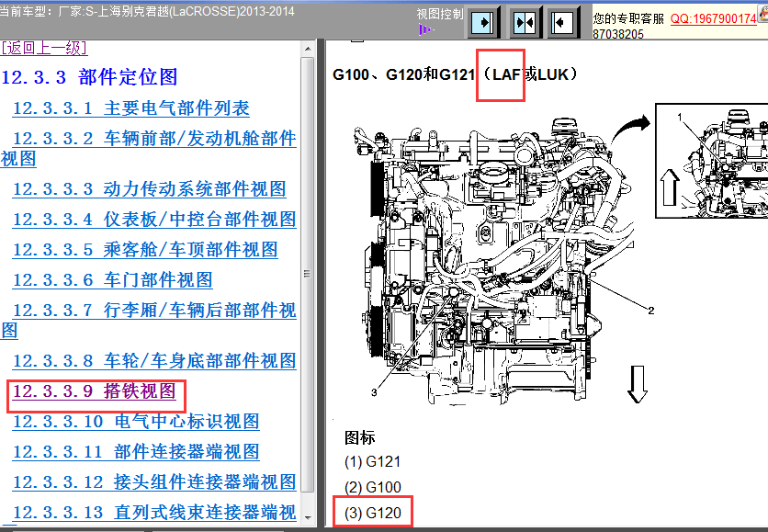Open 12.3.3.3 动力传动系统部件视图

149,189
